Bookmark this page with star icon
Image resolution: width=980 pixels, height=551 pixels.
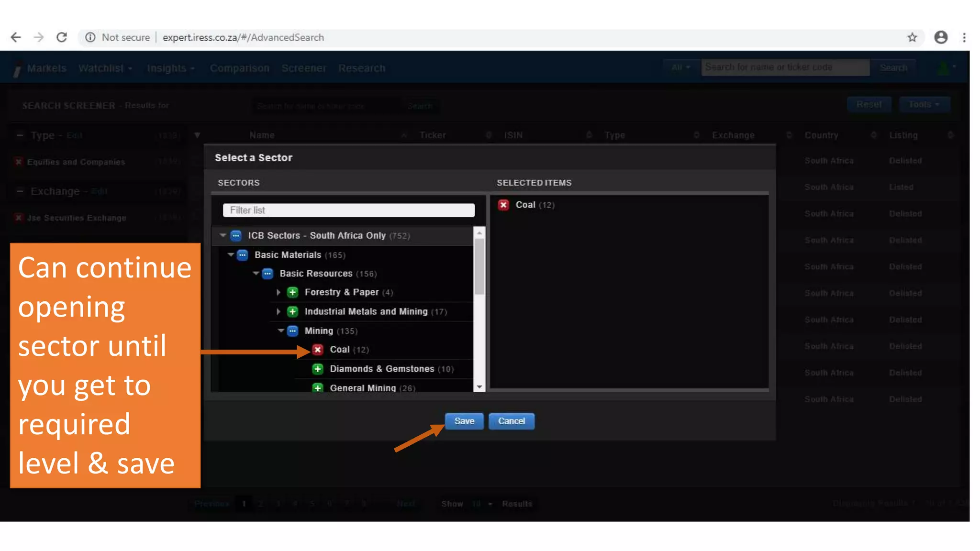coord(912,37)
